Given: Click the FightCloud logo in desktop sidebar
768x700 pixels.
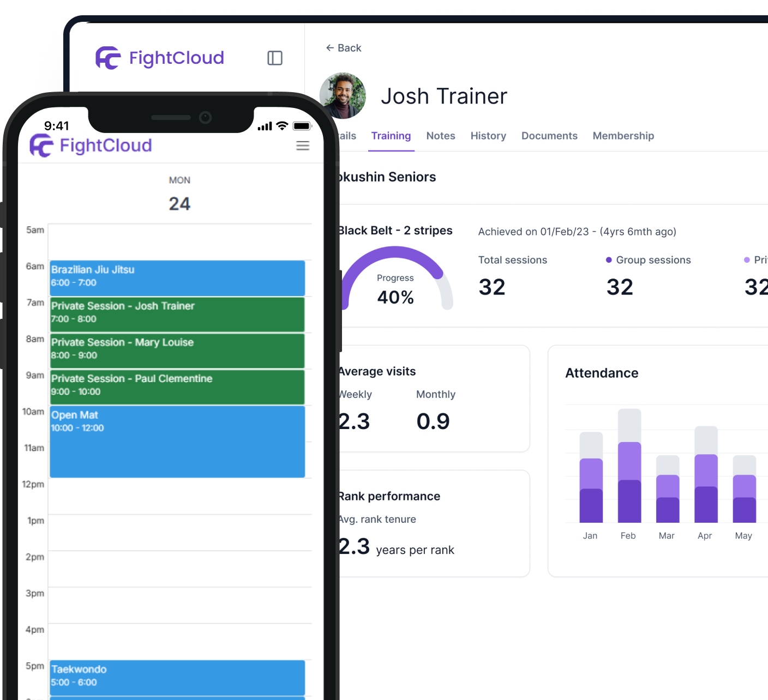Looking at the screenshot, I should point(160,58).
